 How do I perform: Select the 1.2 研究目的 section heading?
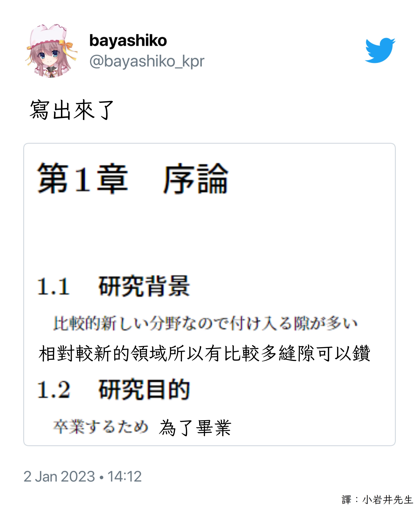pyautogui.click(x=113, y=389)
